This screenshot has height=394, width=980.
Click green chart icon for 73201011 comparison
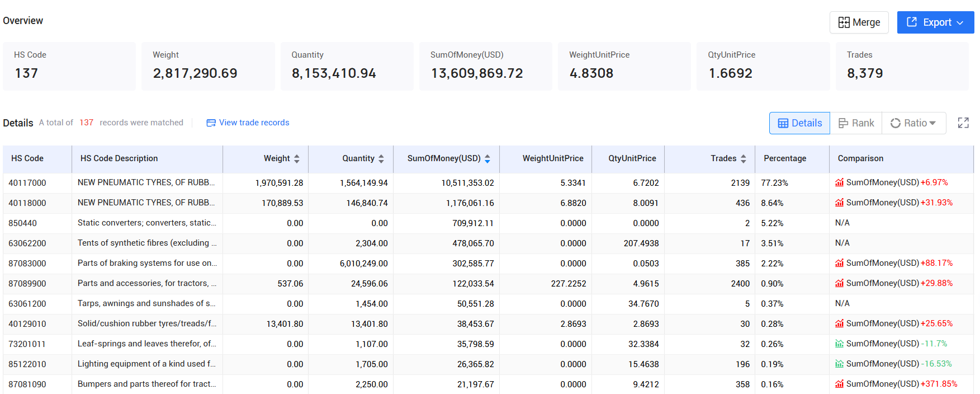tap(839, 344)
